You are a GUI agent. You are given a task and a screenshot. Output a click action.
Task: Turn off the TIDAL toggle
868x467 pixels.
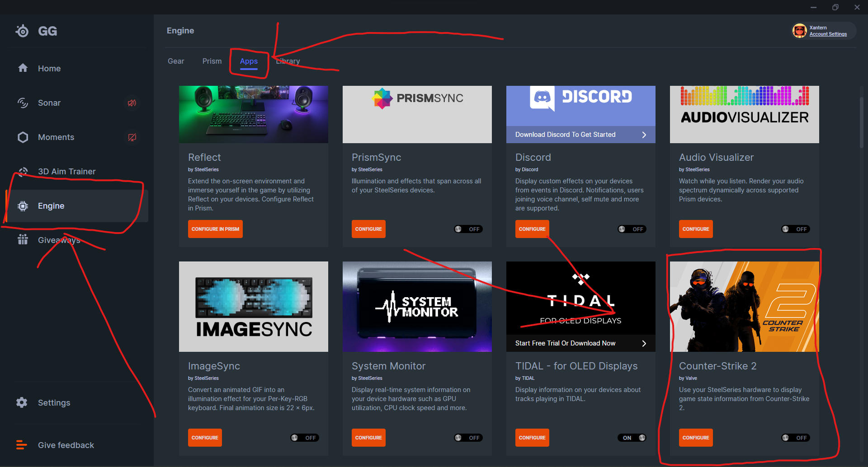pyautogui.click(x=632, y=438)
